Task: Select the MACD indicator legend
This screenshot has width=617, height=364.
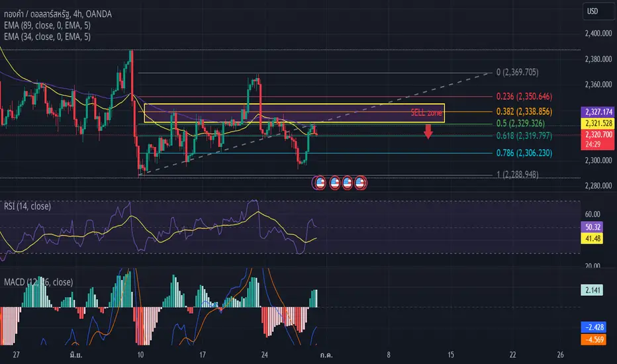Action: pos(38,282)
